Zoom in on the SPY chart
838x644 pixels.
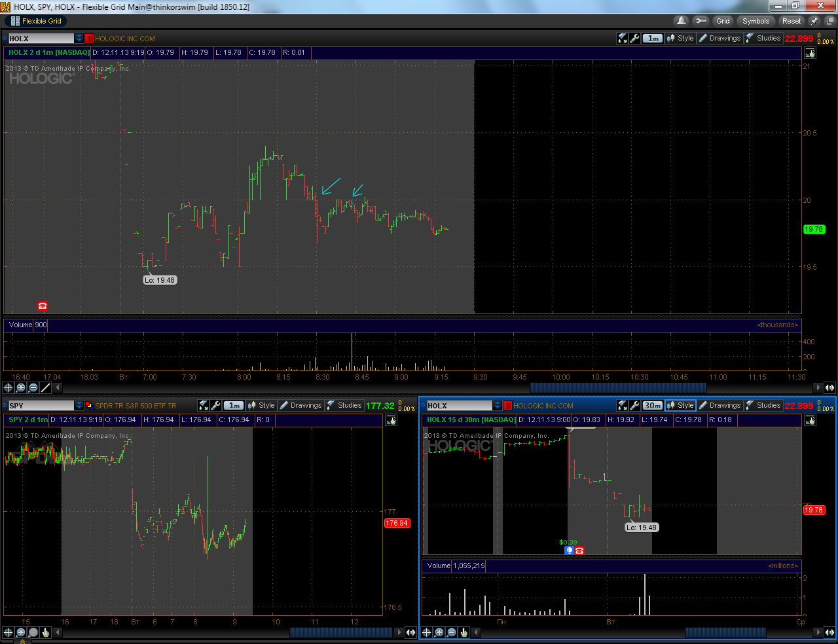[21, 632]
